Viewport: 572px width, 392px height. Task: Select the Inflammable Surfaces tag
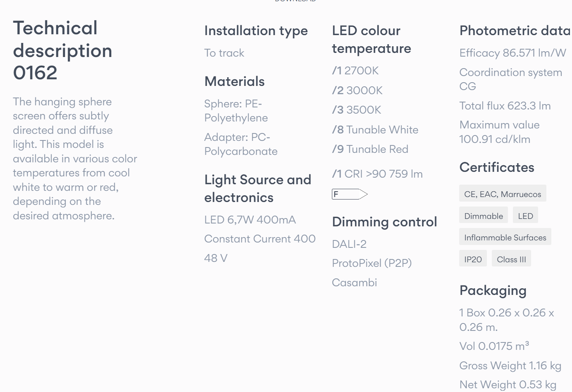[505, 237]
